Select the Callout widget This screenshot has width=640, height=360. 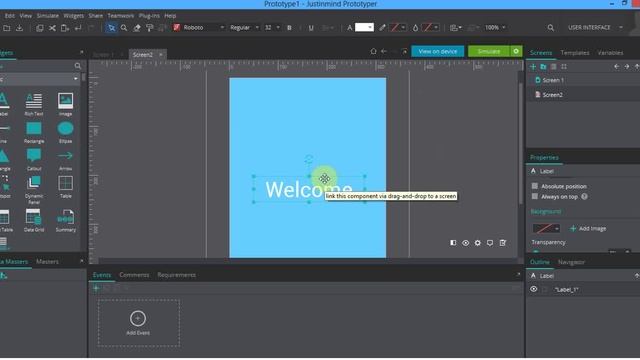[34, 160]
